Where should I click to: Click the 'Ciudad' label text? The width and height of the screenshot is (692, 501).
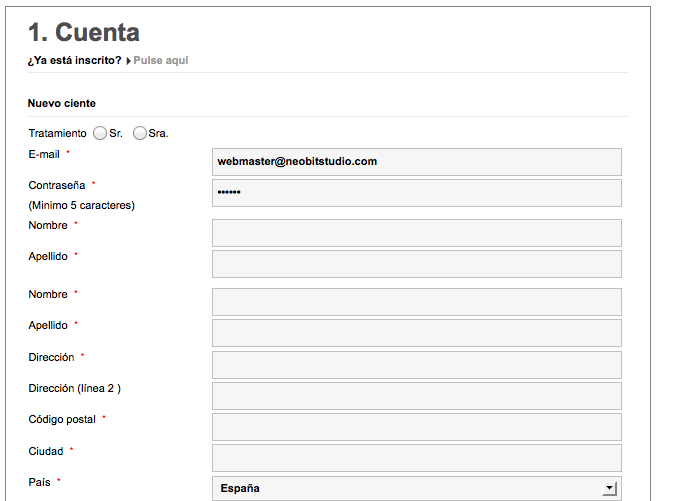click(x=46, y=451)
